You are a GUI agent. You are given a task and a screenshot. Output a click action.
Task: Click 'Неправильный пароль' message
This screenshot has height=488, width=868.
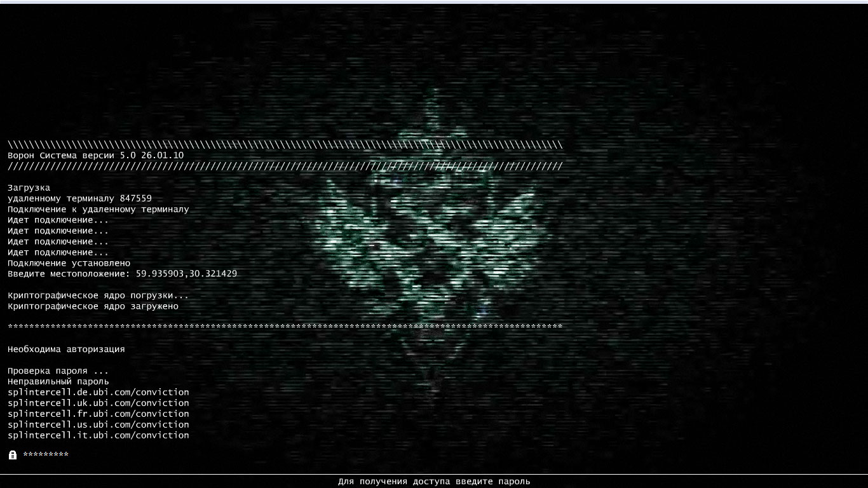click(x=58, y=381)
